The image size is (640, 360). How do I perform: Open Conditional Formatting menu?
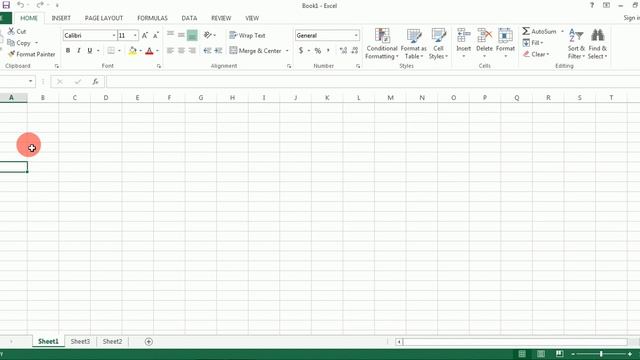coord(382,44)
